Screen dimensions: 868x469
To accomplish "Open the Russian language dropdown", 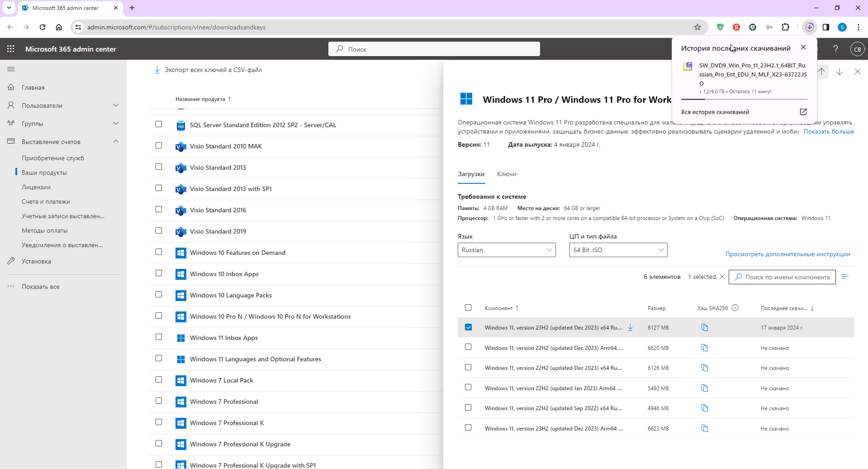I will 506,250.
